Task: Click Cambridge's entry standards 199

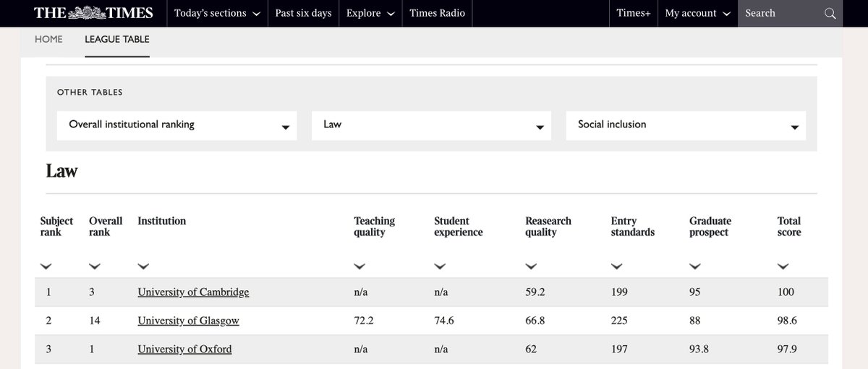Action: click(x=619, y=292)
